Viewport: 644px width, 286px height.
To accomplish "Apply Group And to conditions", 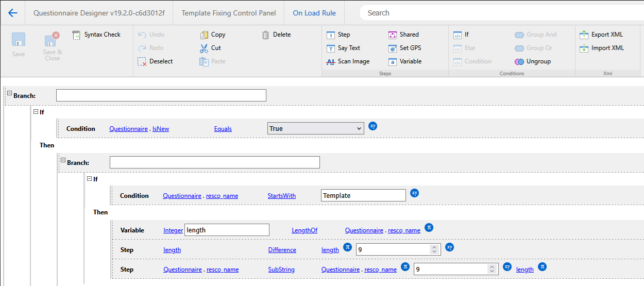I will tap(536, 35).
